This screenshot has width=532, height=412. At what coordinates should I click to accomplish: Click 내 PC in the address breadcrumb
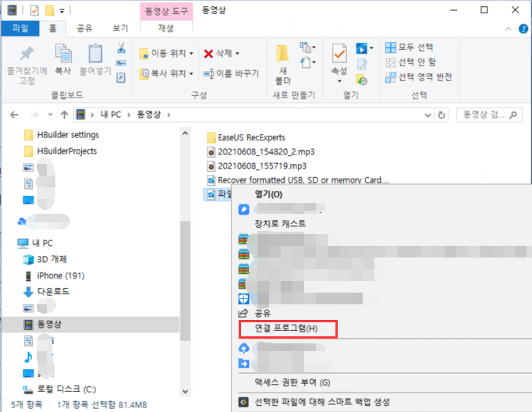(x=111, y=115)
